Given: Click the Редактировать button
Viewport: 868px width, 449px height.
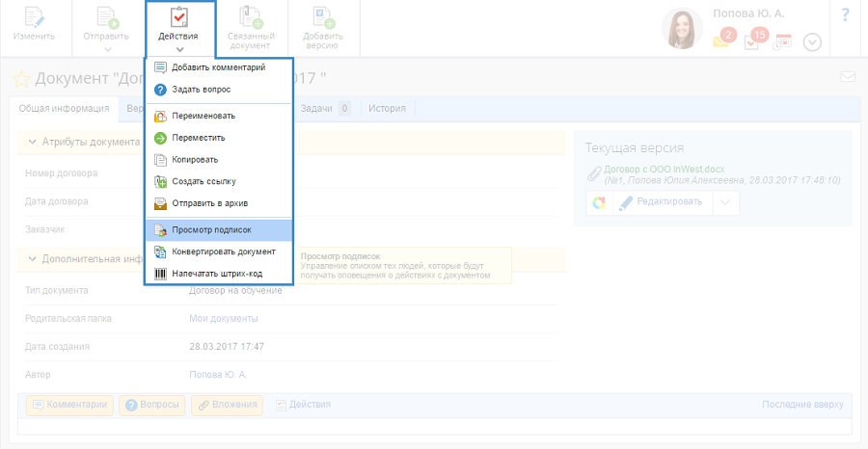Looking at the screenshot, I should 663,202.
